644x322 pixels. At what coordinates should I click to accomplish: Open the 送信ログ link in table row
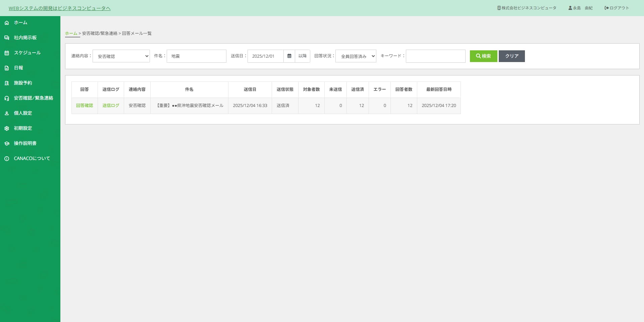click(x=111, y=105)
